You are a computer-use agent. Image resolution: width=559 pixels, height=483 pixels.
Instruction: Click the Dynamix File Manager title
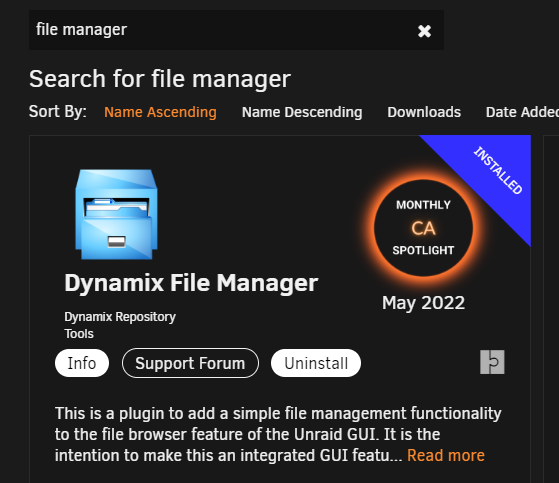pyautogui.click(x=191, y=283)
